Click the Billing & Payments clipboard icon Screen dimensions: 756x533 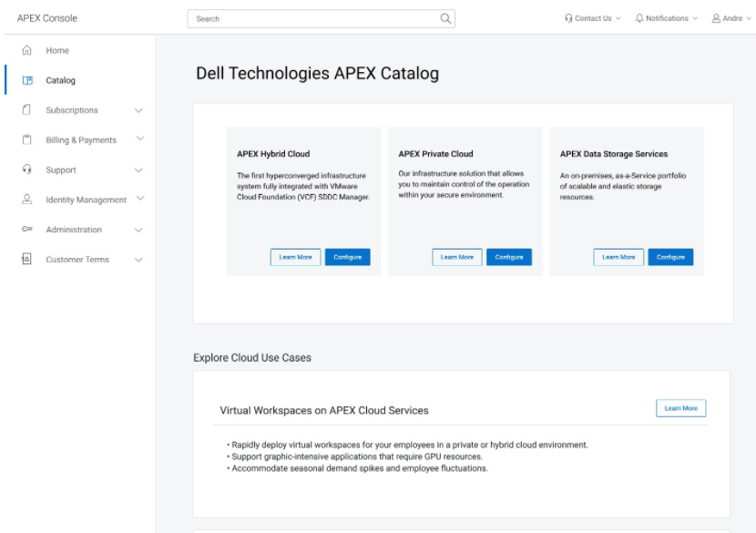click(x=27, y=140)
